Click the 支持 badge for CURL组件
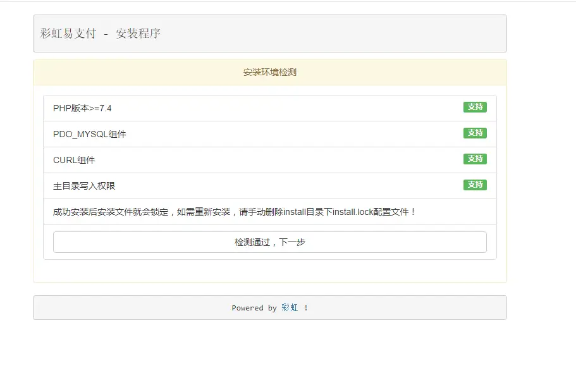The width and height of the screenshot is (576, 392). click(475, 159)
